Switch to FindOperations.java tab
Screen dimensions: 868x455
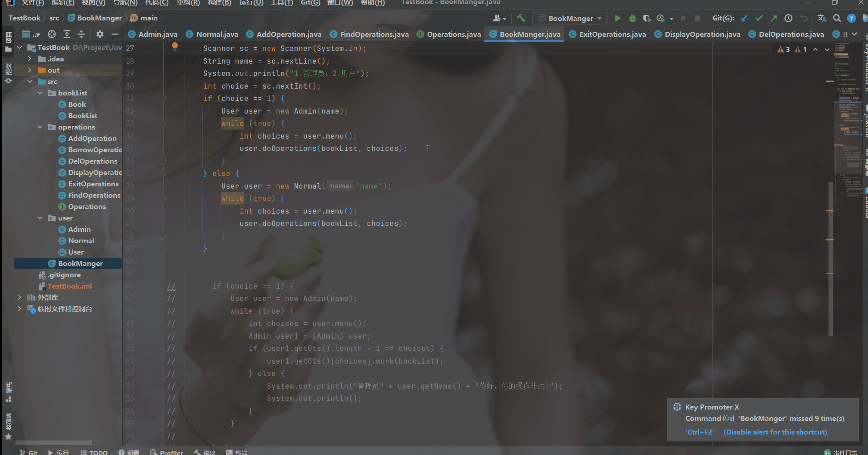point(369,34)
